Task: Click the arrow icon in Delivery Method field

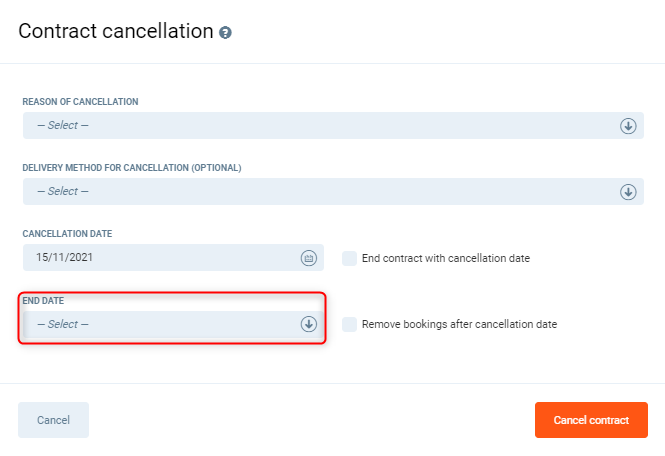Action: 628,192
